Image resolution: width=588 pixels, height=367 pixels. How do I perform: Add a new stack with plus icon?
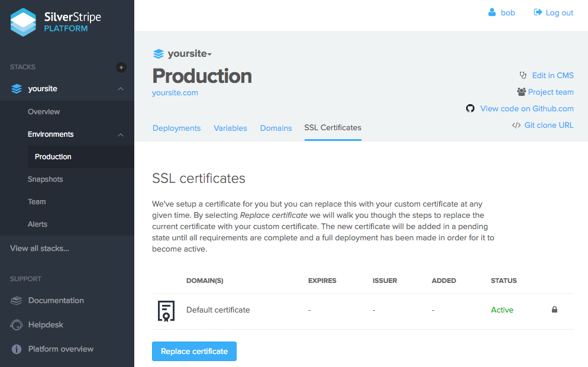click(121, 67)
